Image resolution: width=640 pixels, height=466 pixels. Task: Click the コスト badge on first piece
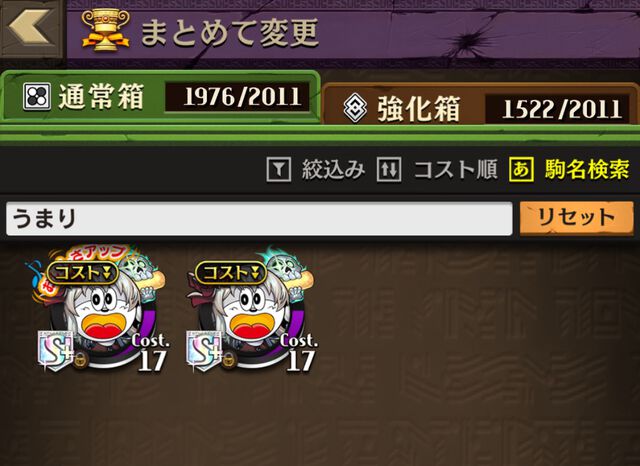[x=83, y=273]
